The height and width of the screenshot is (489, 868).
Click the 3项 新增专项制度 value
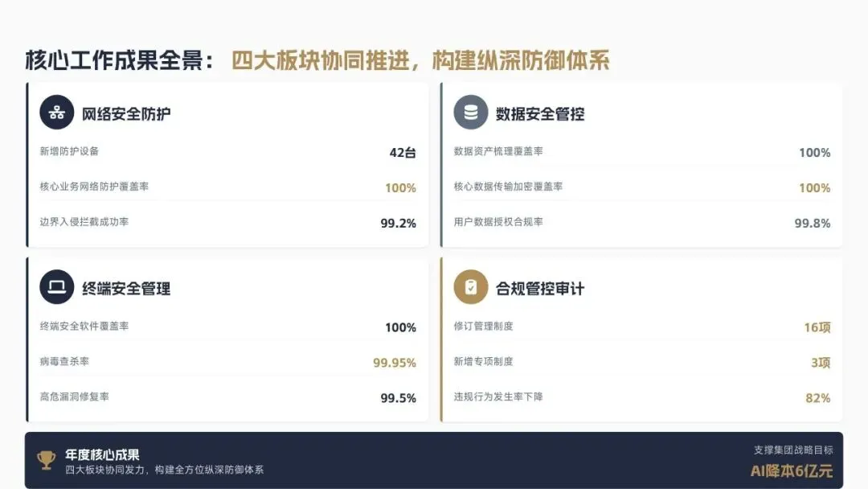821,363
